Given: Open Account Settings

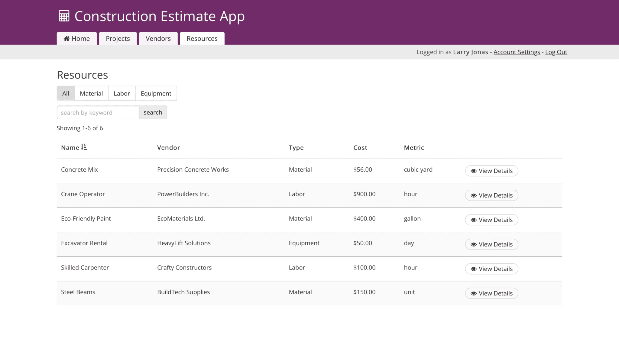Looking at the screenshot, I should (x=517, y=52).
